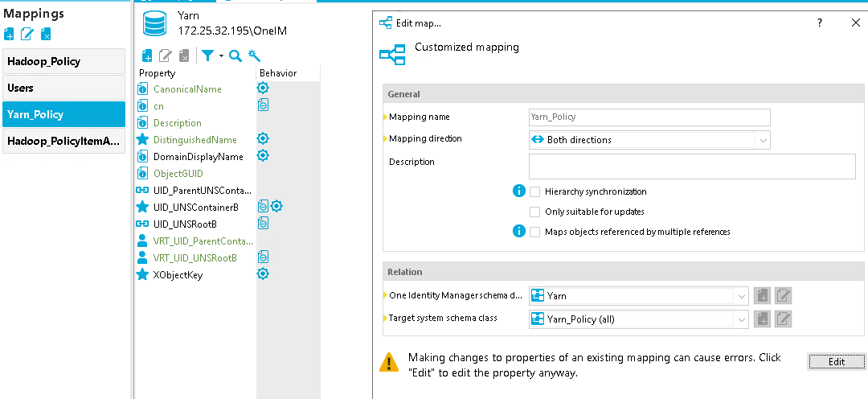Select the Users mapping
868x399 pixels.
point(63,88)
